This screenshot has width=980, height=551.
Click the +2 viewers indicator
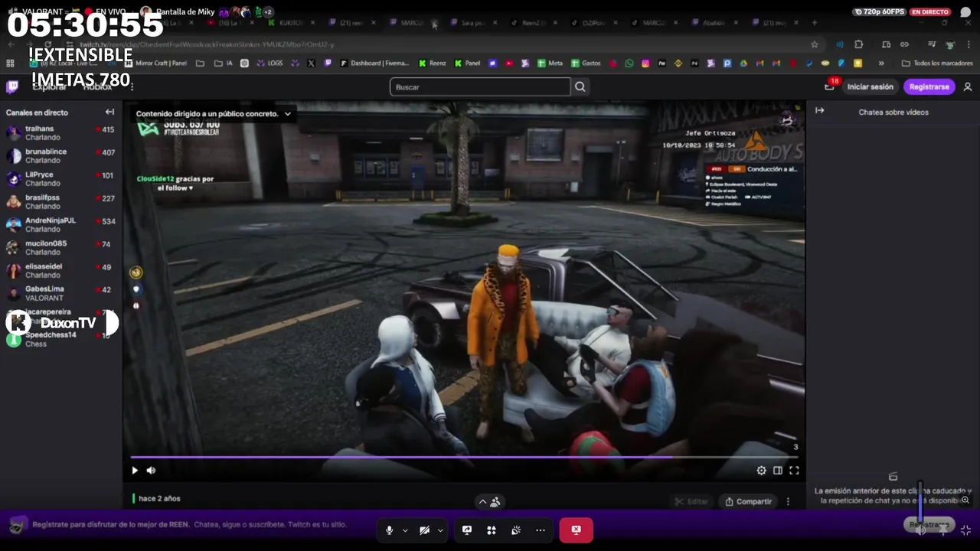tap(269, 11)
